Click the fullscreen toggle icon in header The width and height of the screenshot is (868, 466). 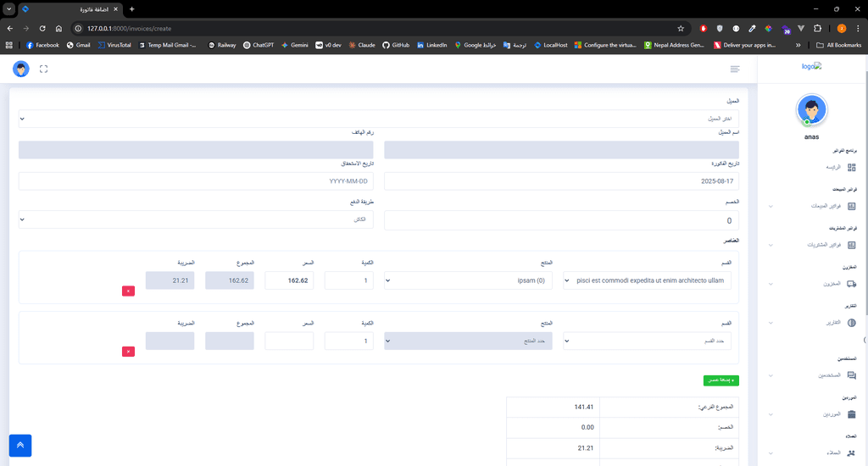tap(44, 69)
